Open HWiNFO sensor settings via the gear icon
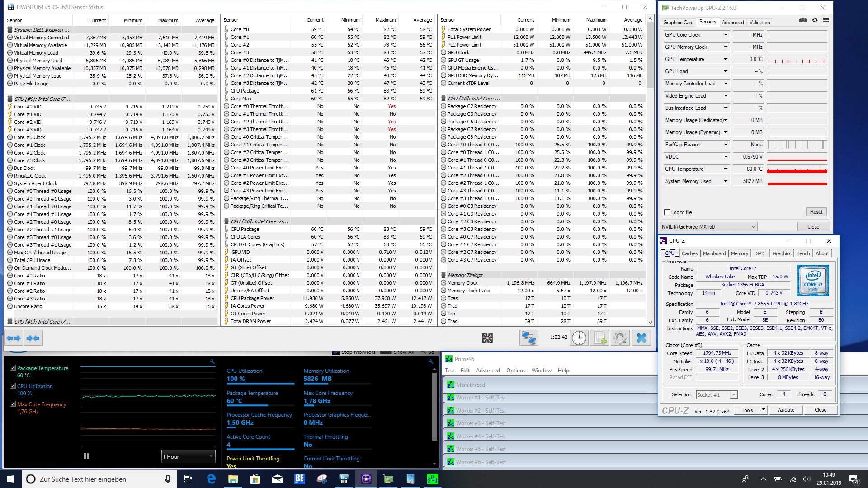 pos(620,338)
